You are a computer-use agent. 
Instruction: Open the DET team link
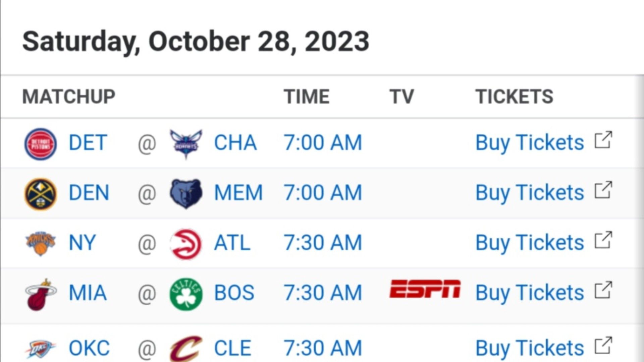[x=88, y=143]
